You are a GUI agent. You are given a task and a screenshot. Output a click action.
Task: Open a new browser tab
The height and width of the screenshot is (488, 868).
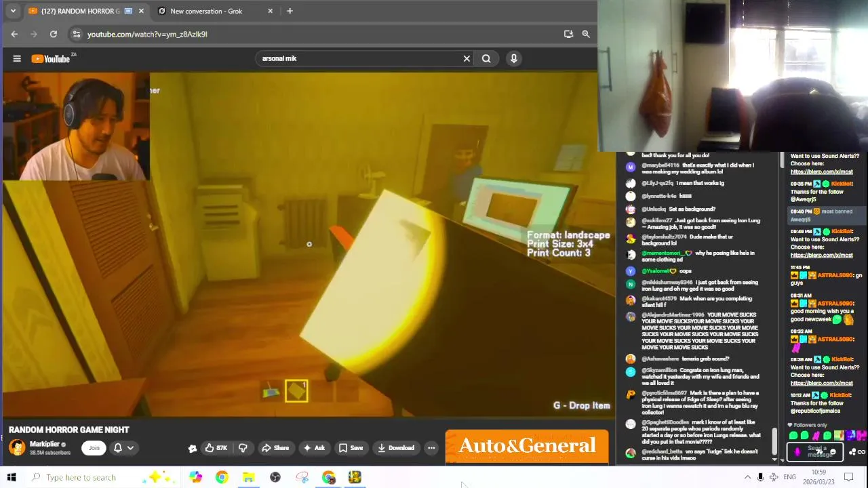[290, 11]
